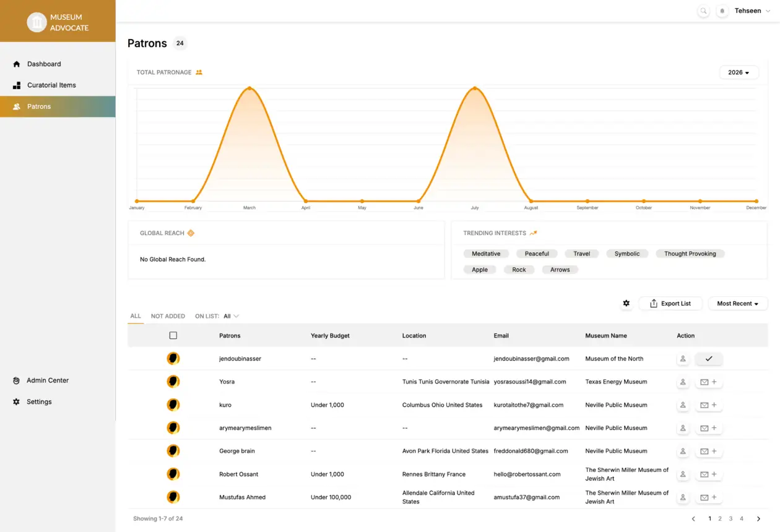Select the Meditative interest tag
780x532 pixels.
[x=486, y=254]
